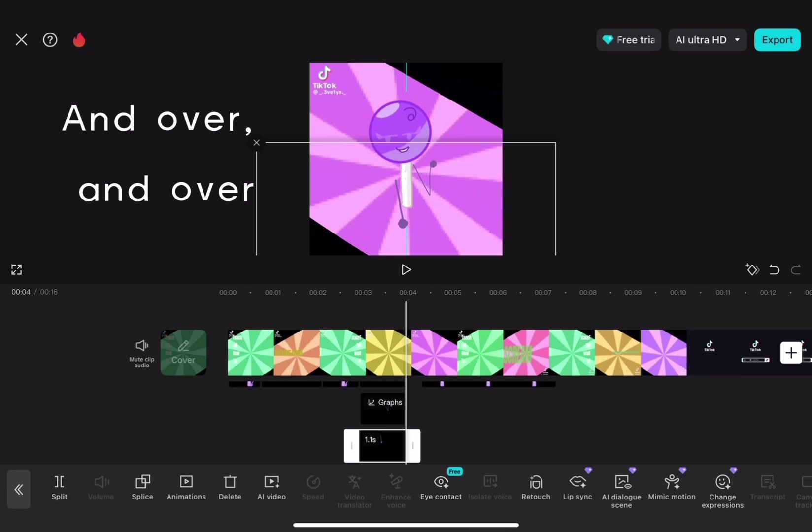Delete the selected clip
The height and width of the screenshot is (532, 812).
tap(230, 488)
